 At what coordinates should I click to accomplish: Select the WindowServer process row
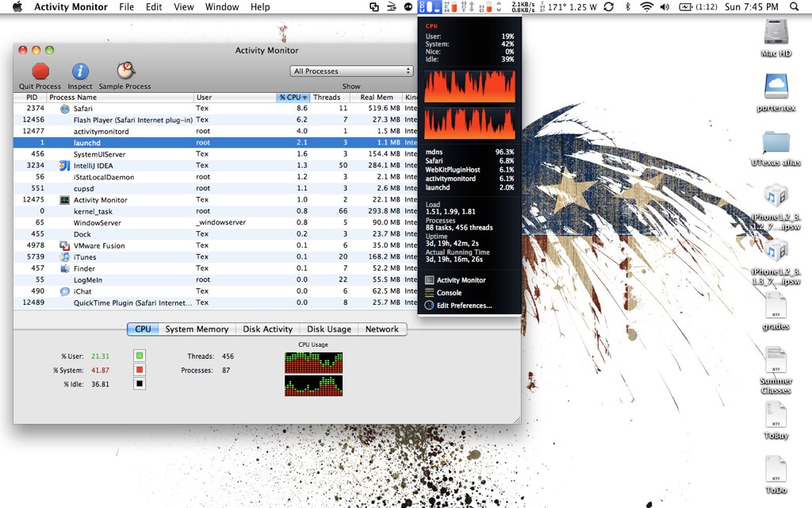216,222
